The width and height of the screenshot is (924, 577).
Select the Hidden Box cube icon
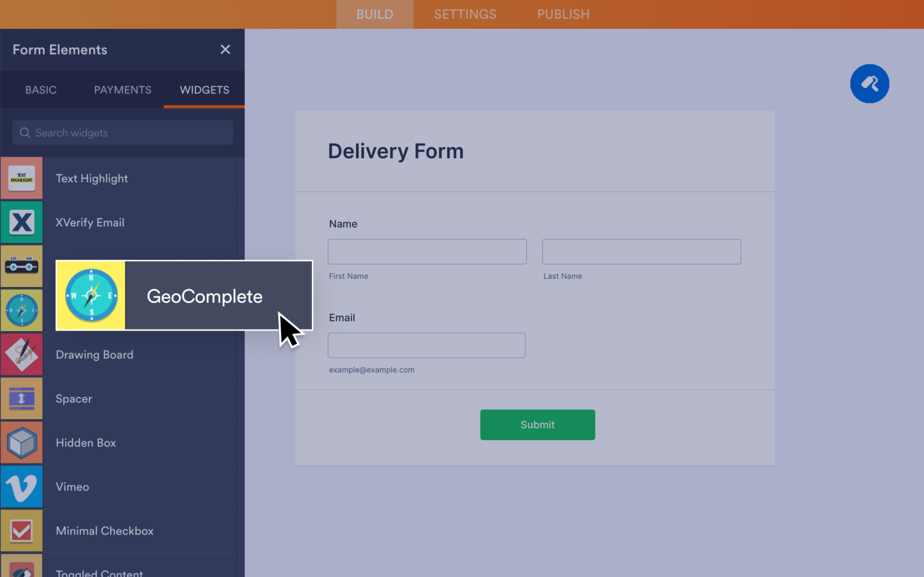point(22,443)
